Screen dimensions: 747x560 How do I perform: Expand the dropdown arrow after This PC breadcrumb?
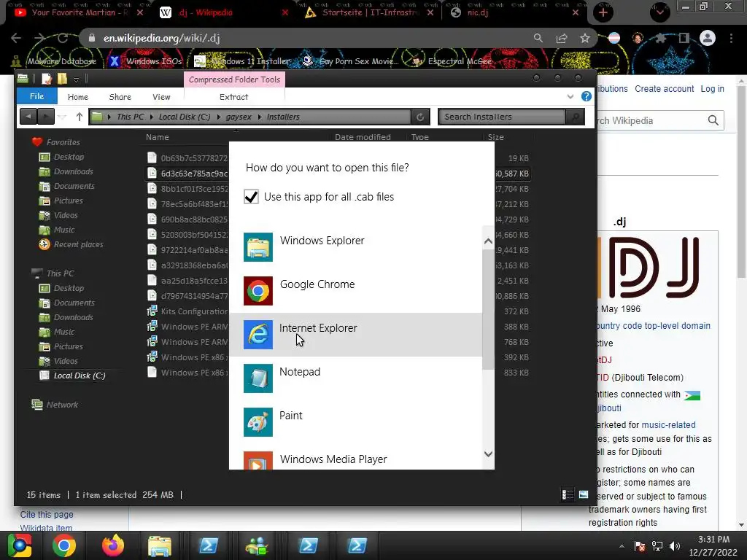[x=152, y=117]
